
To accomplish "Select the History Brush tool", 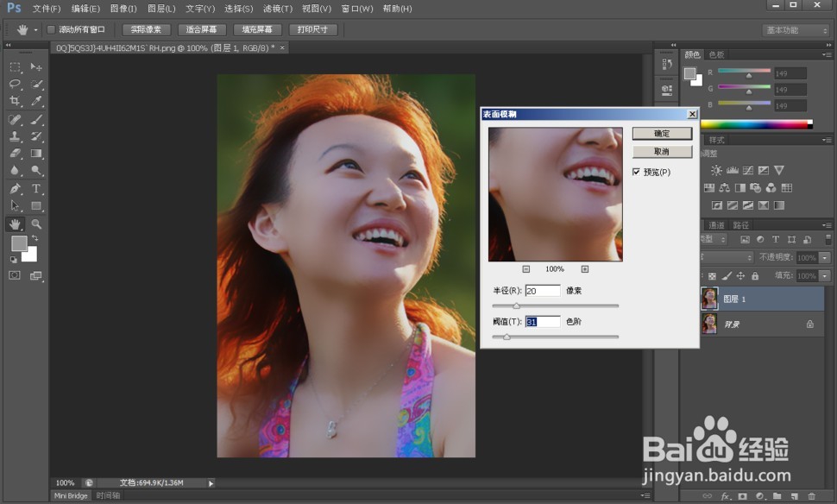I will [35, 136].
